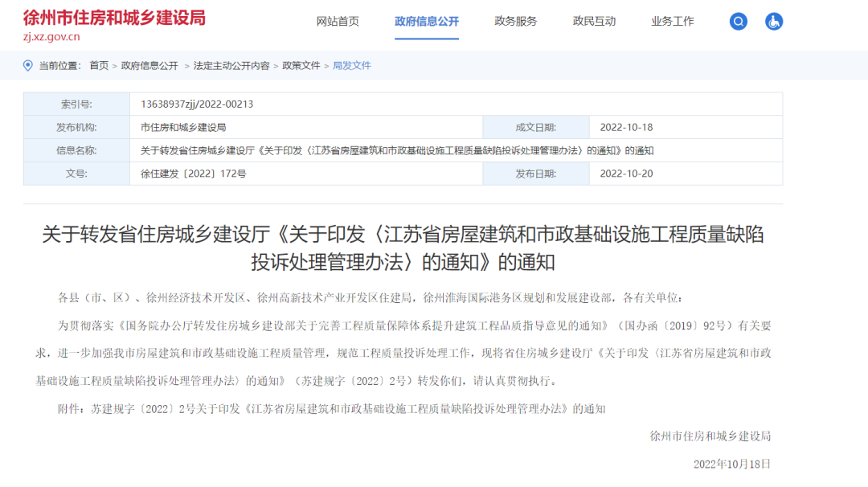Click the location pin icon in breadcrumb
868x487 pixels.
point(27,65)
